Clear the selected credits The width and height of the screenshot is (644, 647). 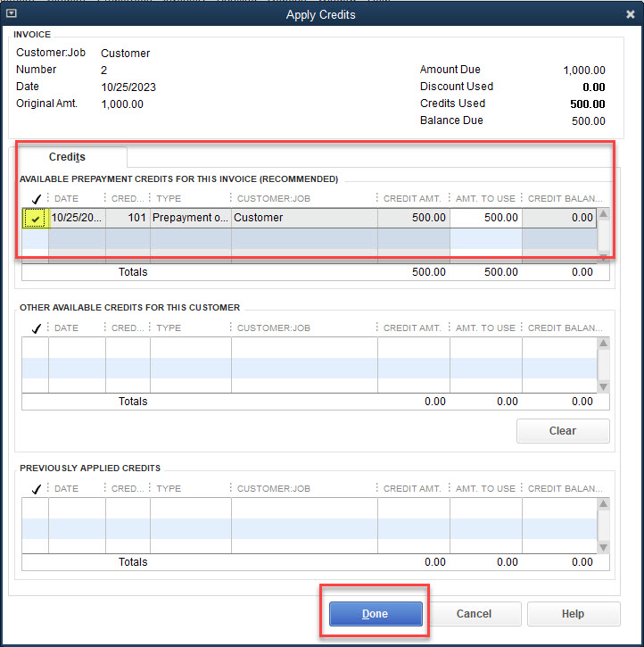[563, 431]
